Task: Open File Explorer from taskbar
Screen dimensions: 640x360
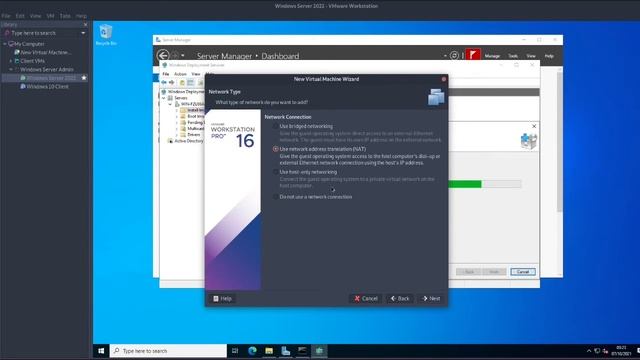Action: click(x=269, y=351)
